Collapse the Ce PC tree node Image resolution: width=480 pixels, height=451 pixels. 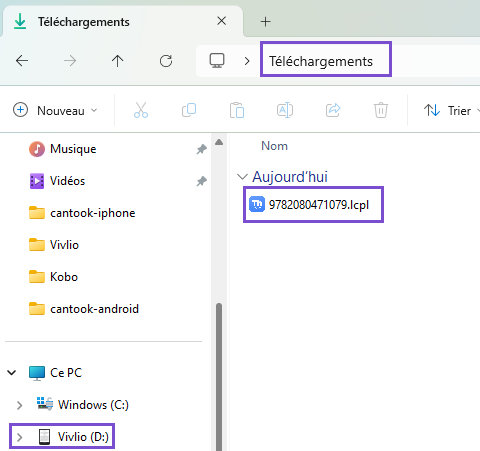tap(12, 373)
